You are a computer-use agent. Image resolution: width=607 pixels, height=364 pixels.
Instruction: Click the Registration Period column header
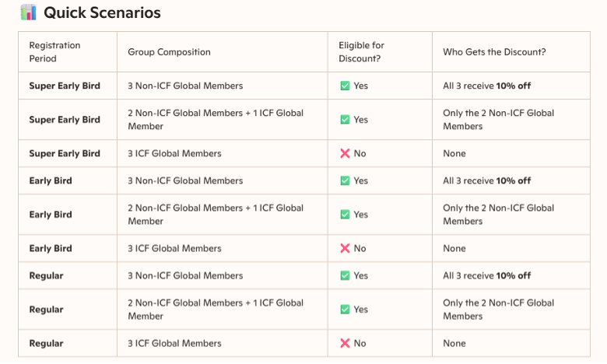point(54,52)
